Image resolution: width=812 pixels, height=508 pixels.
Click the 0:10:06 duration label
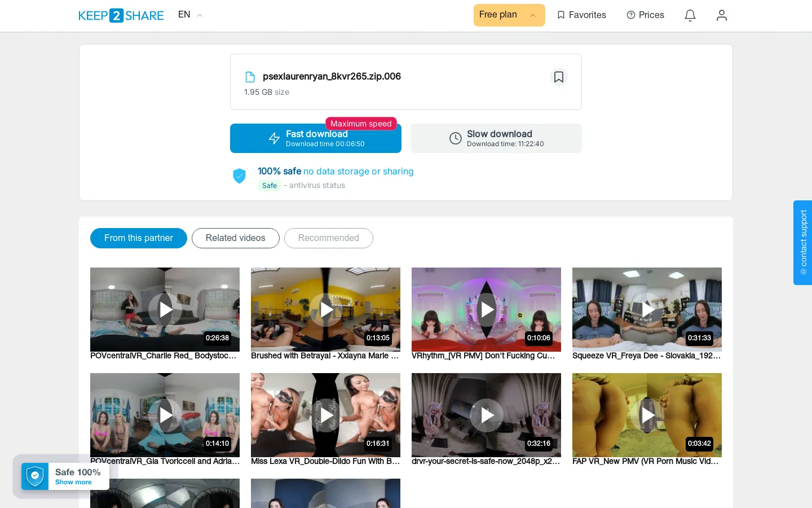click(x=539, y=338)
